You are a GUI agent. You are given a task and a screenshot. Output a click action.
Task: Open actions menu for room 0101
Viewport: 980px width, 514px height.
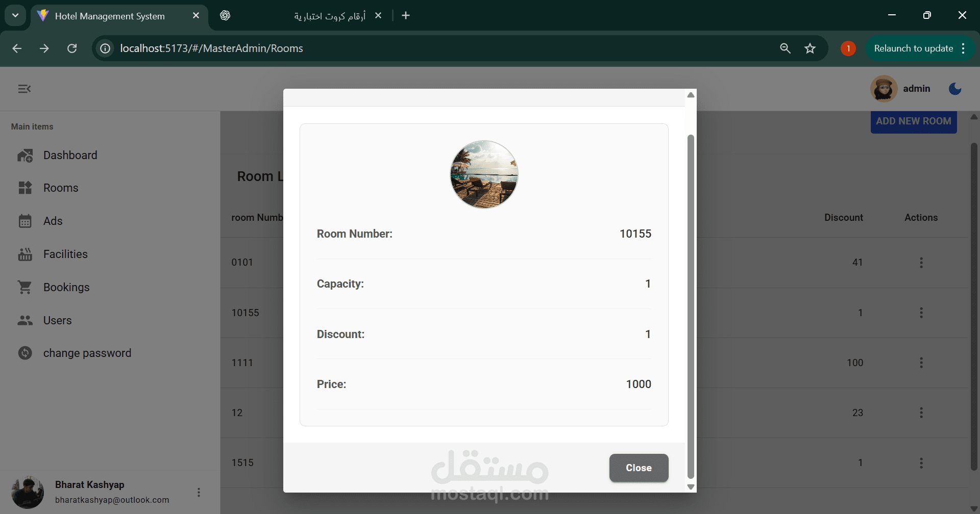pos(921,262)
